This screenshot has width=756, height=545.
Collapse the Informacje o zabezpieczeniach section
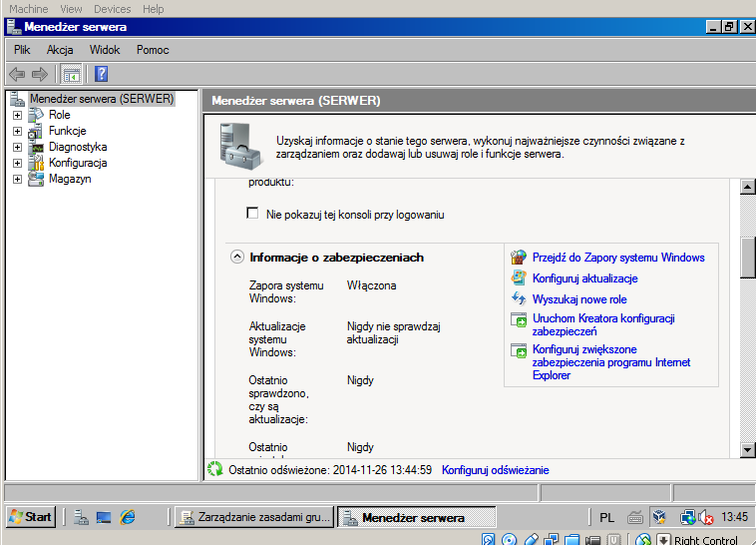pos(236,257)
